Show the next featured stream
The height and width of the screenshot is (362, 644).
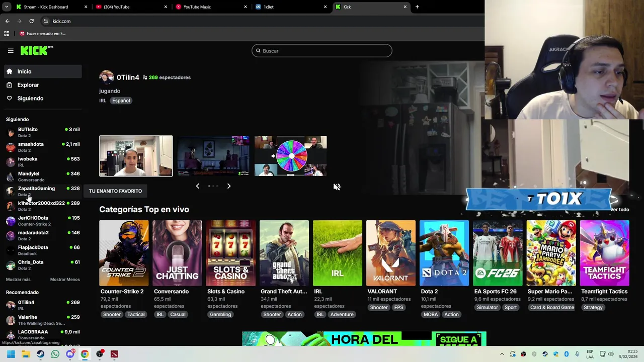pos(228,186)
